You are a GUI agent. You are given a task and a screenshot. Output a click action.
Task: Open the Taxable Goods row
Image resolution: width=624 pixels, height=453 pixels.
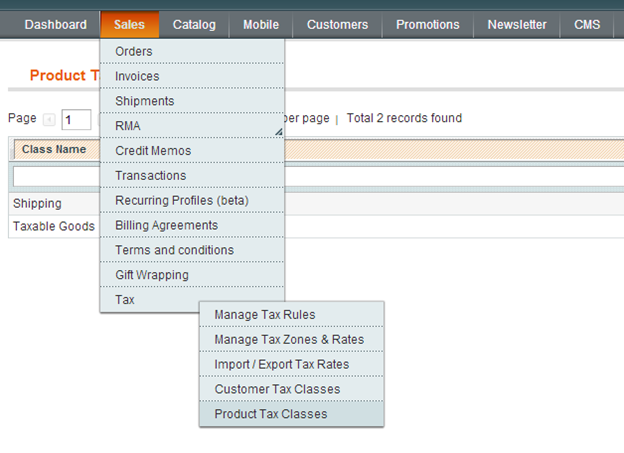pos(54,226)
